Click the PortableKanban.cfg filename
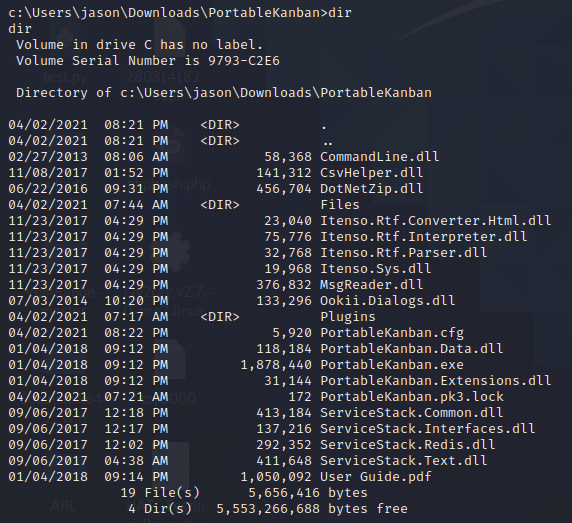Viewport: 572px width, 523px height. 392,333
